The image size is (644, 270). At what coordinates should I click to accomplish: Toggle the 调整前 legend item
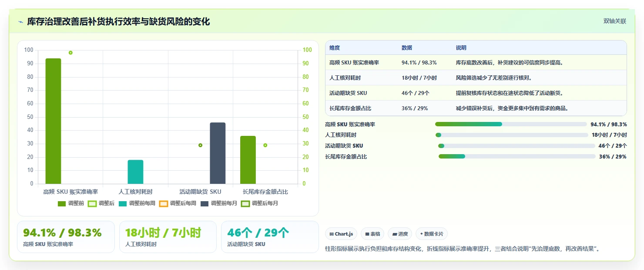pyautogui.click(x=71, y=203)
